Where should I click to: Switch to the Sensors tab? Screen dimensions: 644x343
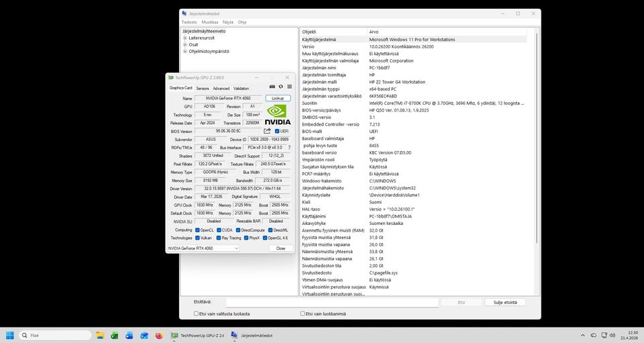203,89
